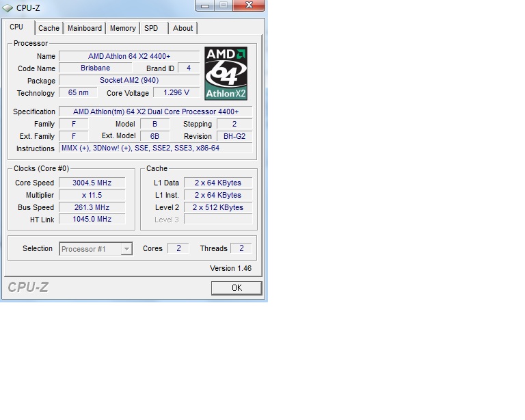
Task: Click the L1 Data value 2 x 64 KBytes
Action: 218,183
